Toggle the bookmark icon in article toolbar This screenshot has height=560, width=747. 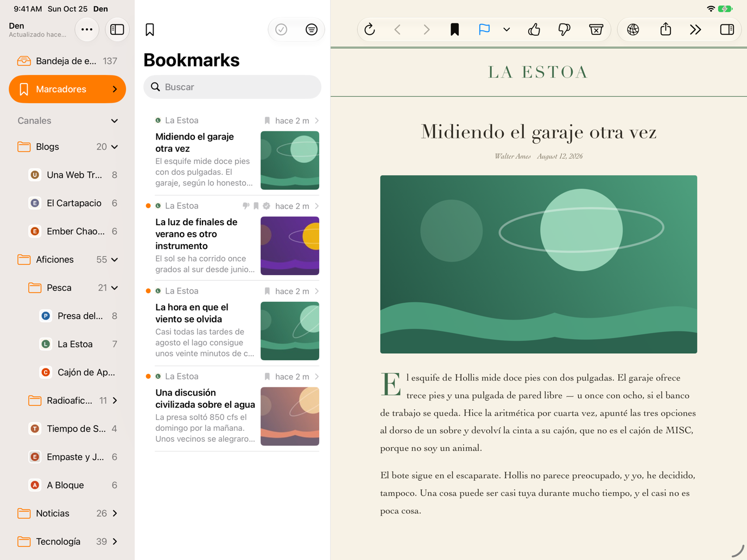[x=455, y=29]
